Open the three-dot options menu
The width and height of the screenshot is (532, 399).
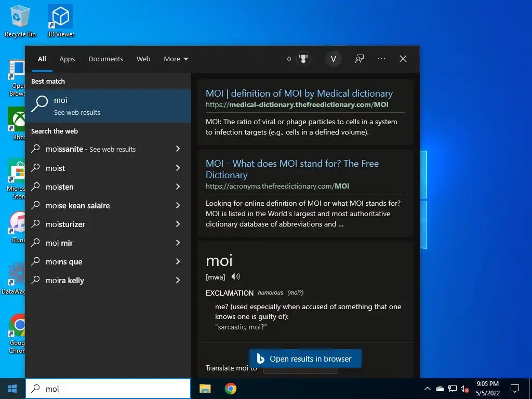click(381, 59)
